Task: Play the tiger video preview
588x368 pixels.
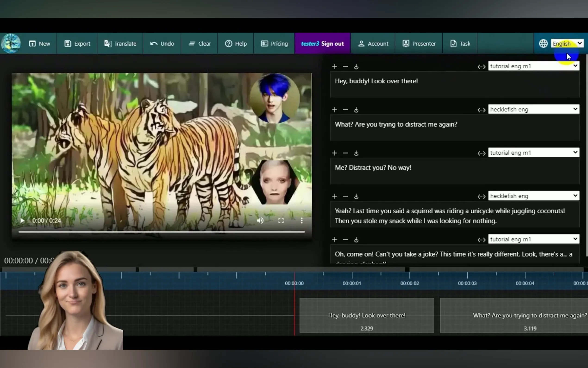Action: click(x=22, y=221)
